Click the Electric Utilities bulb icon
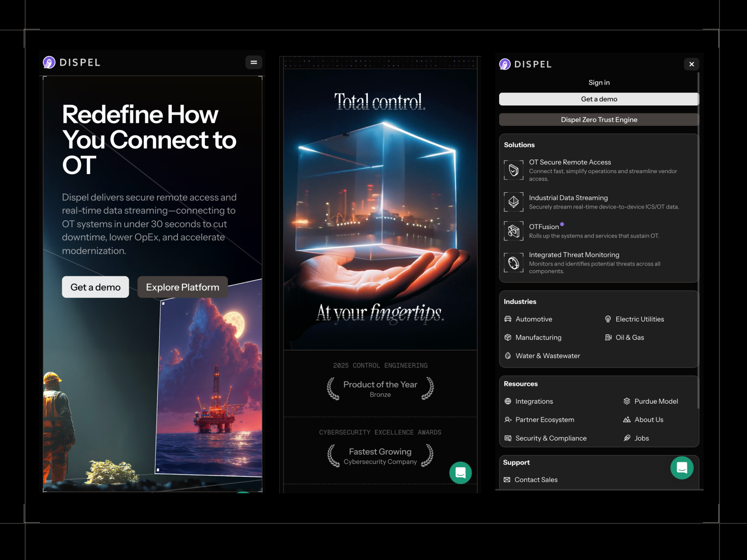The image size is (747, 560). click(608, 319)
